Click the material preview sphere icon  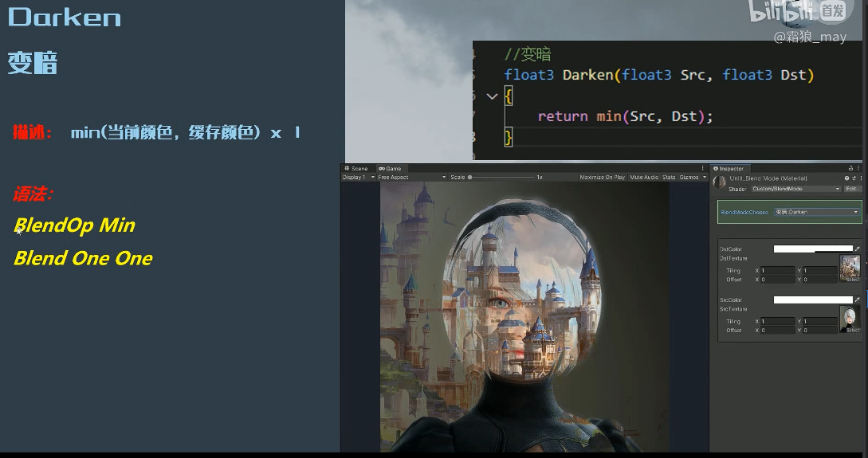click(720, 182)
